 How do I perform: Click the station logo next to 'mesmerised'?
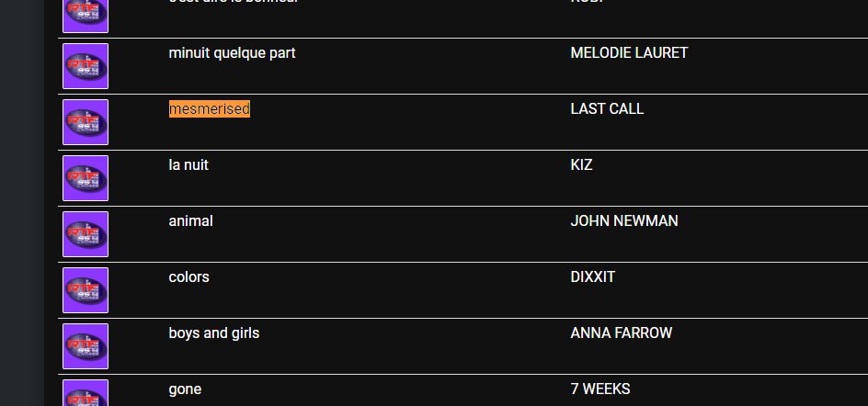click(86, 122)
